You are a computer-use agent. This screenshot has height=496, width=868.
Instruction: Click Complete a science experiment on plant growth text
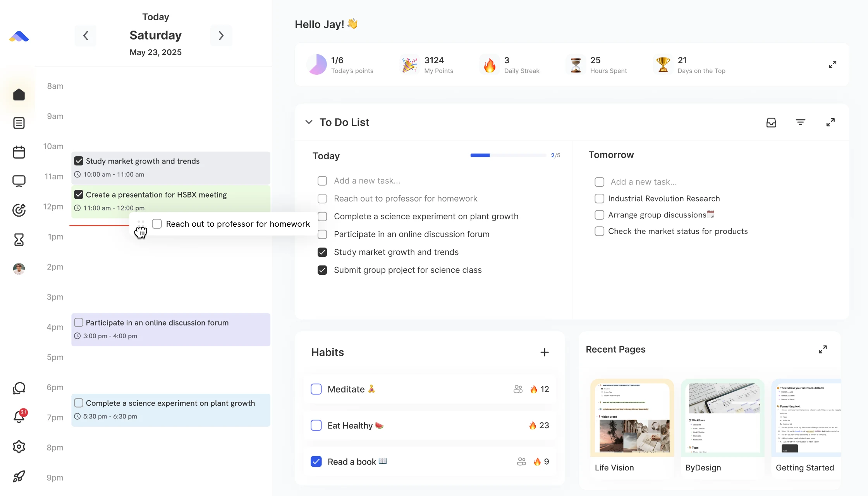pos(426,217)
